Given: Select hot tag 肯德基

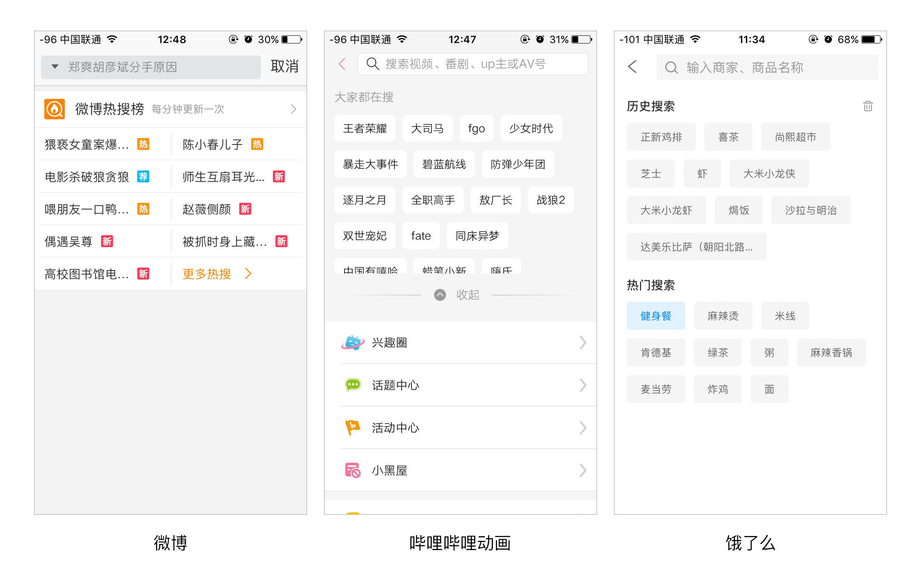Looking at the screenshot, I should [656, 352].
